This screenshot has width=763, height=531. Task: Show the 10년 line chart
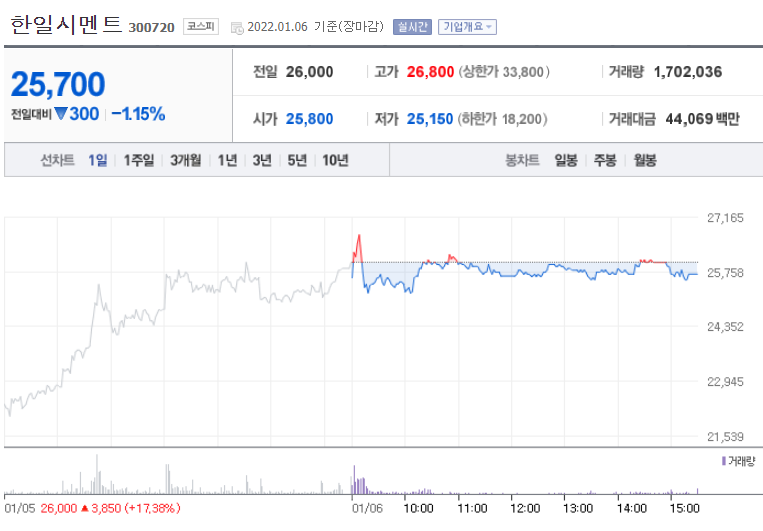tap(335, 160)
